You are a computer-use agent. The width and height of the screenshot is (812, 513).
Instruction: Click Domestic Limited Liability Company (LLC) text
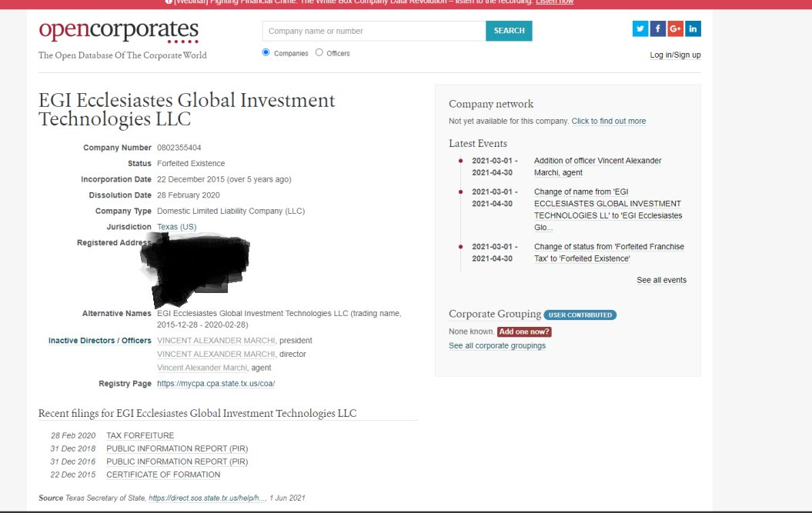(231, 212)
